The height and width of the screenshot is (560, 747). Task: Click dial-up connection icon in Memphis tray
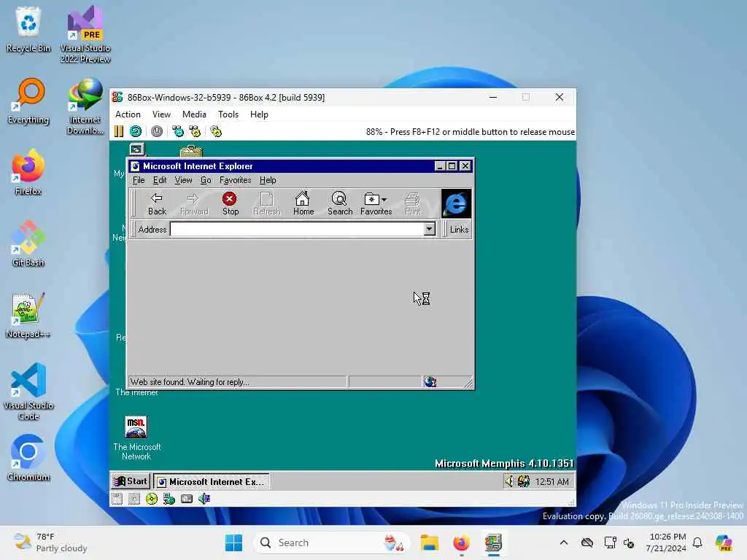coord(524,481)
